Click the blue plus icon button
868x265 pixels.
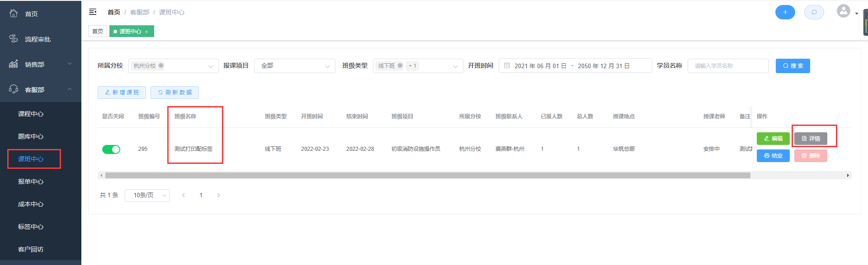(x=785, y=12)
